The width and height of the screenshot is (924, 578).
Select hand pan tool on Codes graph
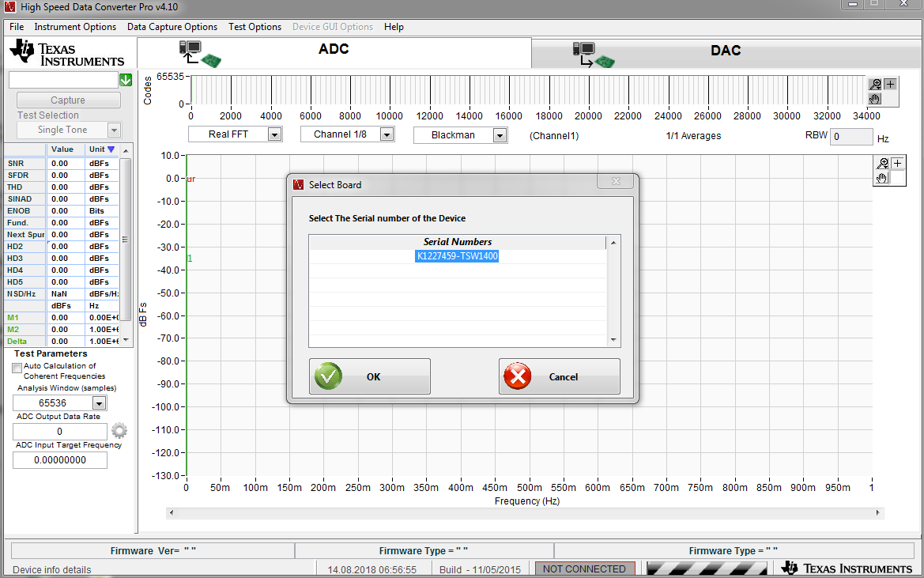(875, 98)
